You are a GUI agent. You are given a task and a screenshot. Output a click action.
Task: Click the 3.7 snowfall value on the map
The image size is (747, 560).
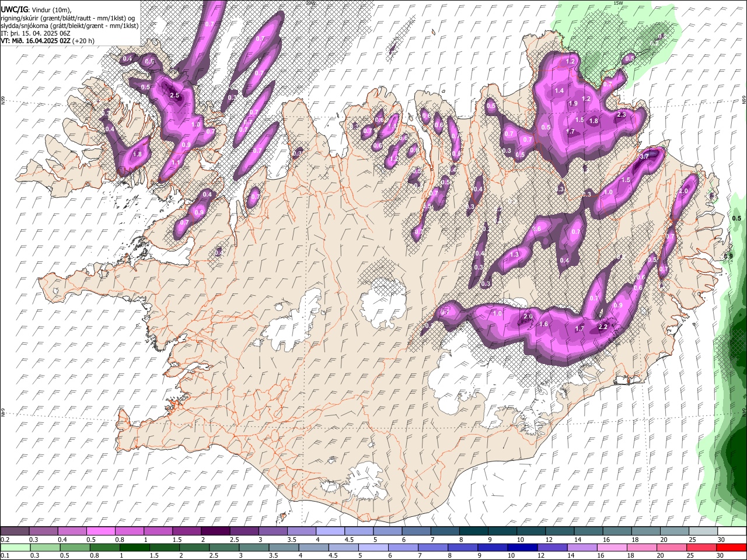pos(644,157)
